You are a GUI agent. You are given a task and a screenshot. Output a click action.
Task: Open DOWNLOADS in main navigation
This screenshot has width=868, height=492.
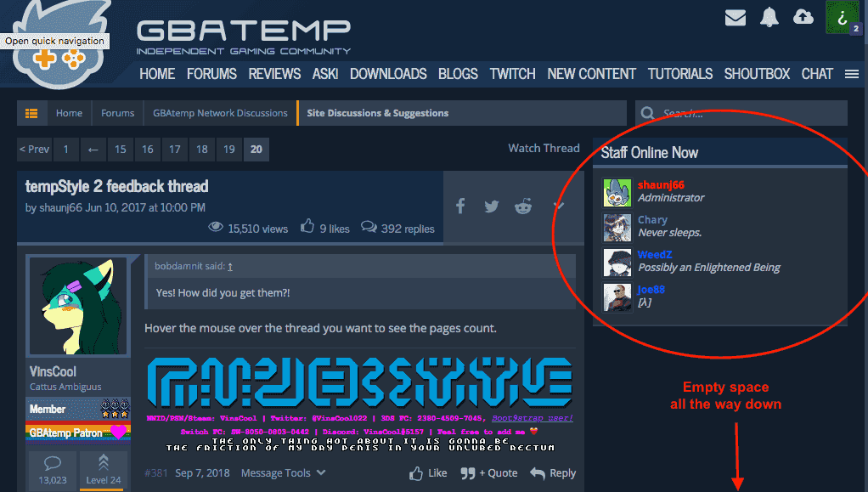click(388, 74)
